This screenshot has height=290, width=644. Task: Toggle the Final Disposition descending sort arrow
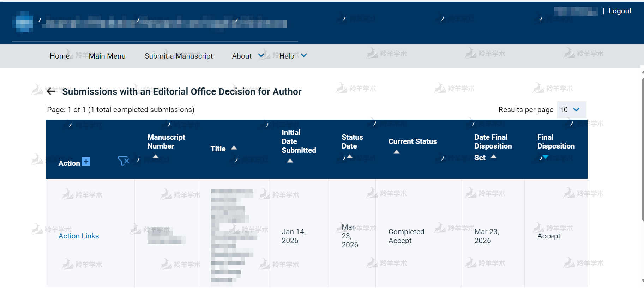point(546,157)
